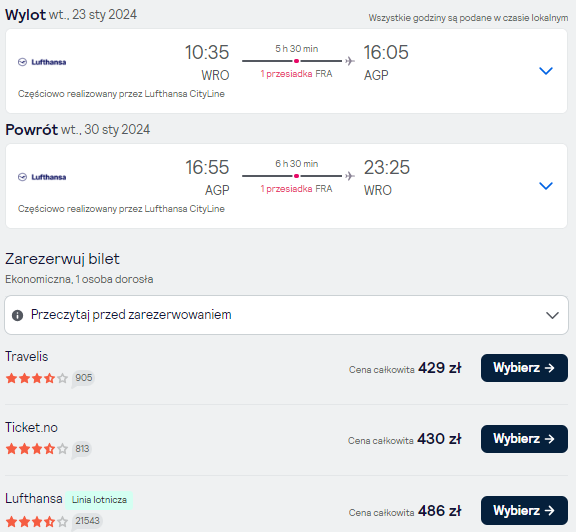Image resolution: width=576 pixels, height=532 pixels.
Task: Click the Lufthansa logo on return flight
Action: [x=42, y=177]
